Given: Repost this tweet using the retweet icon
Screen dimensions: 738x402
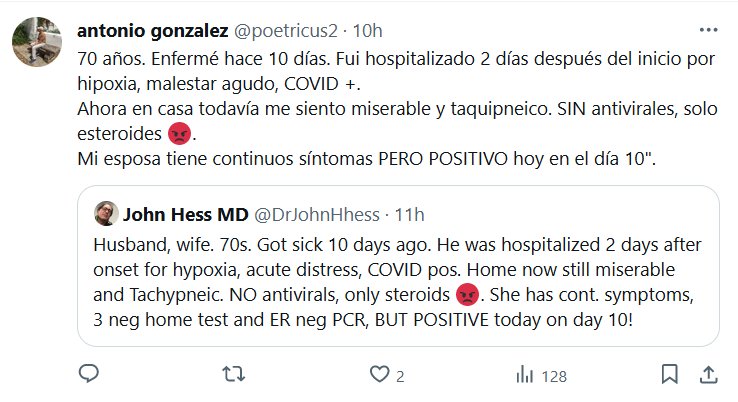Looking at the screenshot, I should [232, 375].
